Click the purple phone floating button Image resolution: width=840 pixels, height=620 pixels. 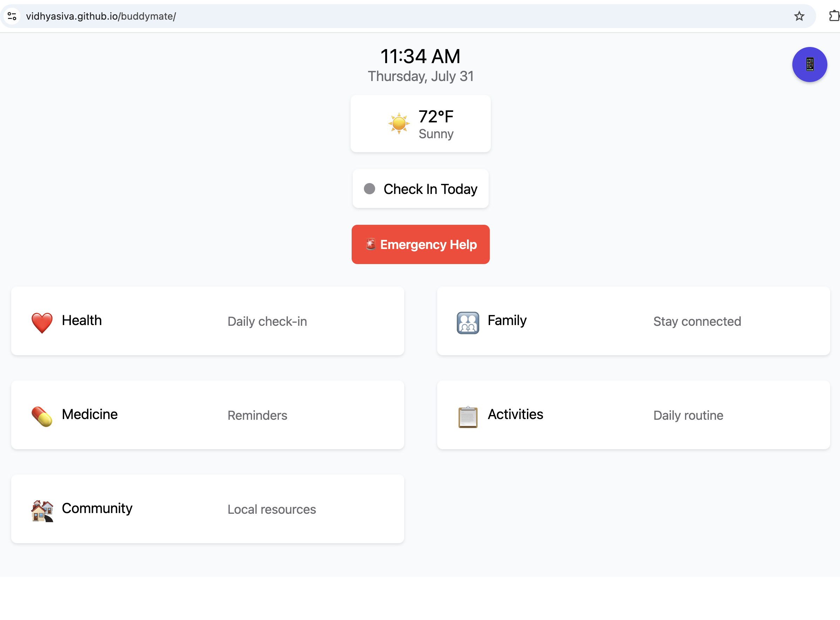tap(809, 65)
